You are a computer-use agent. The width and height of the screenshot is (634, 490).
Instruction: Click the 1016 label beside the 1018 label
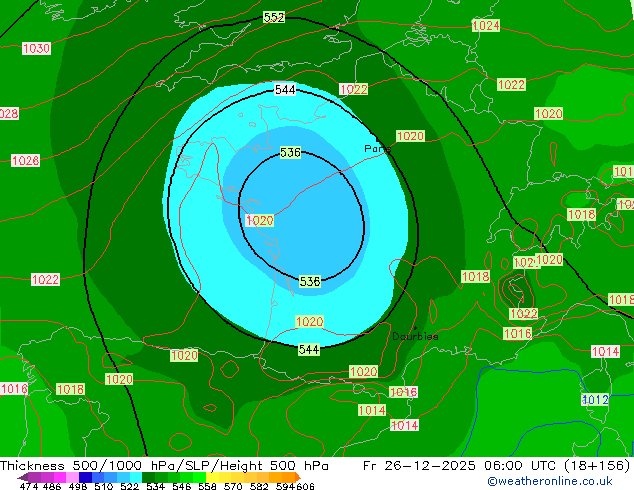(14, 389)
